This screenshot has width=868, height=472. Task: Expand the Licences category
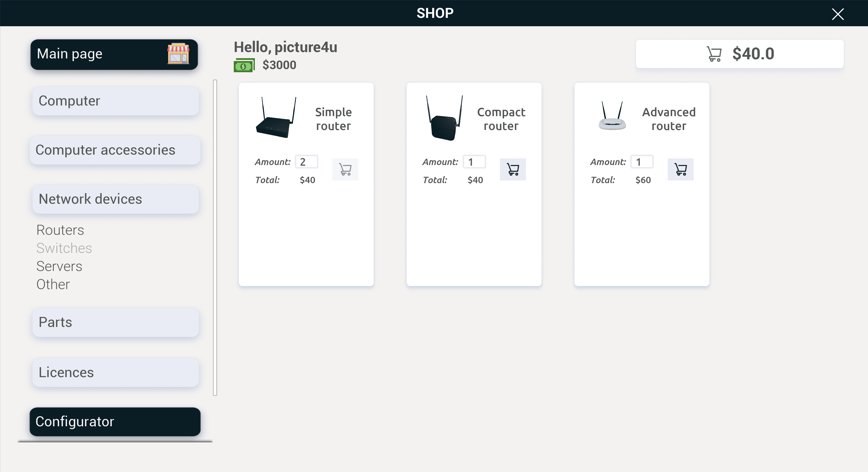tap(116, 373)
